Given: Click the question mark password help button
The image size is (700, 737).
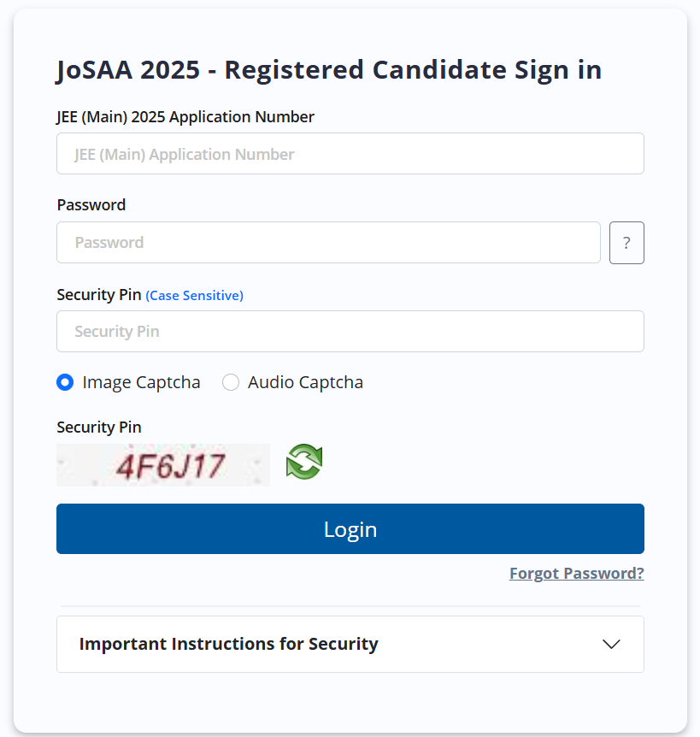Looking at the screenshot, I should point(626,243).
